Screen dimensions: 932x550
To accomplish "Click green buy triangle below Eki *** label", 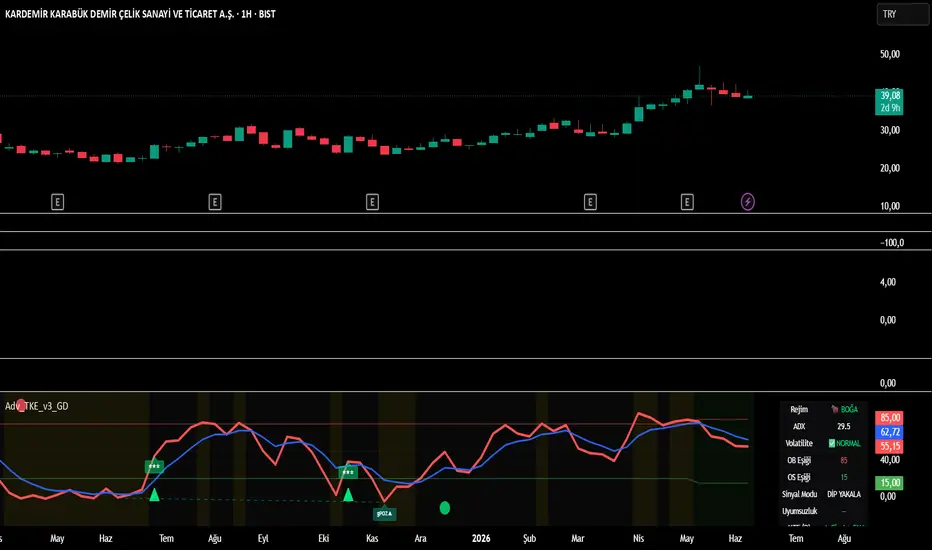I will (348, 495).
